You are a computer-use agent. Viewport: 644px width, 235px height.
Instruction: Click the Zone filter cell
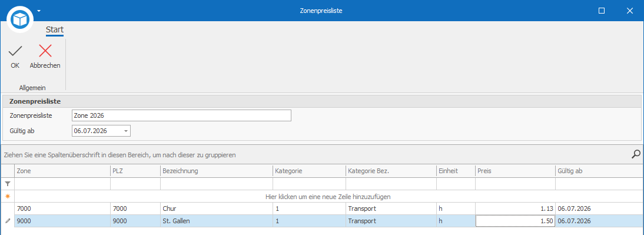(x=62, y=184)
